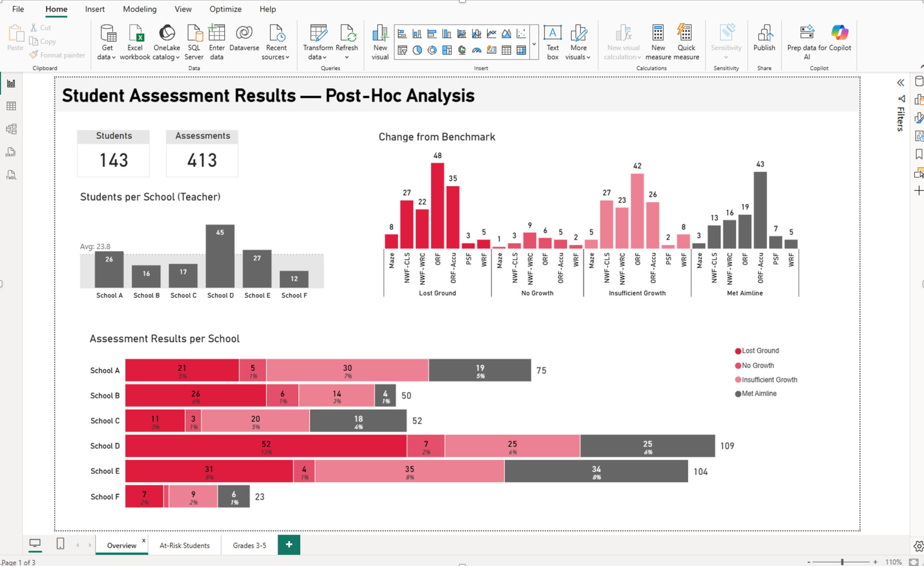This screenshot has width=924, height=566.
Task: Click the SQL Server icon
Action: click(x=194, y=42)
